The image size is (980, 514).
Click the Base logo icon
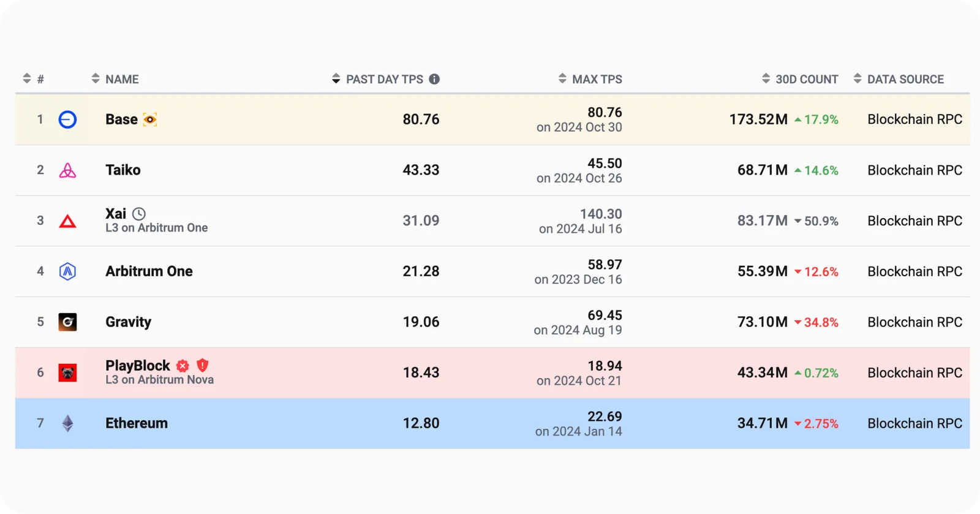pyautogui.click(x=67, y=119)
